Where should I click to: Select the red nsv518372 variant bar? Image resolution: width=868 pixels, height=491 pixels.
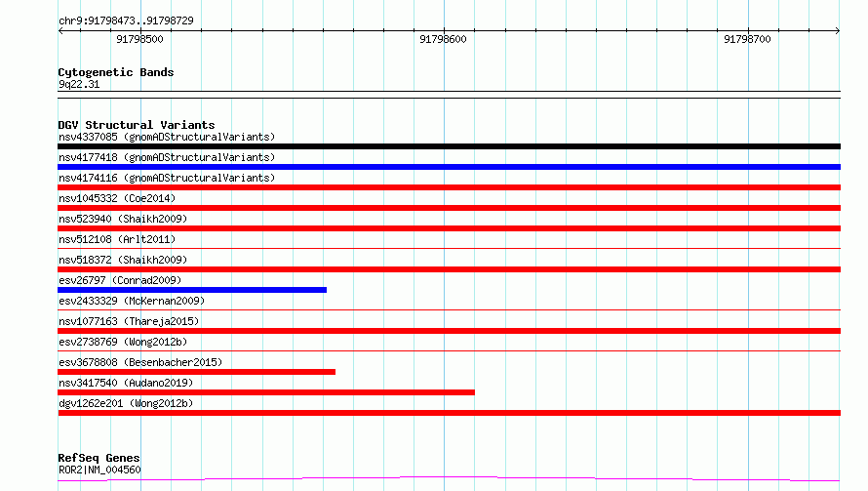[x=449, y=269]
